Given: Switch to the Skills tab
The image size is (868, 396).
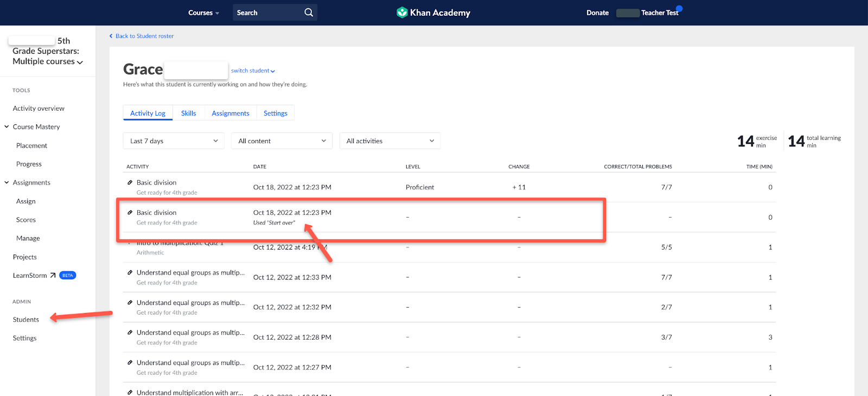Looking at the screenshot, I should [x=189, y=113].
